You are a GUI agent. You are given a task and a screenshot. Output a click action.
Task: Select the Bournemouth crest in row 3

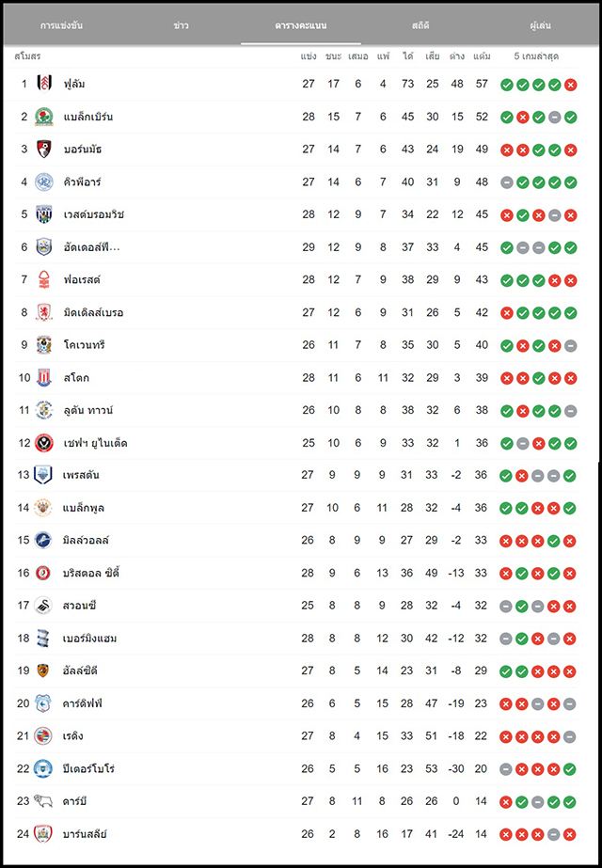(44, 150)
